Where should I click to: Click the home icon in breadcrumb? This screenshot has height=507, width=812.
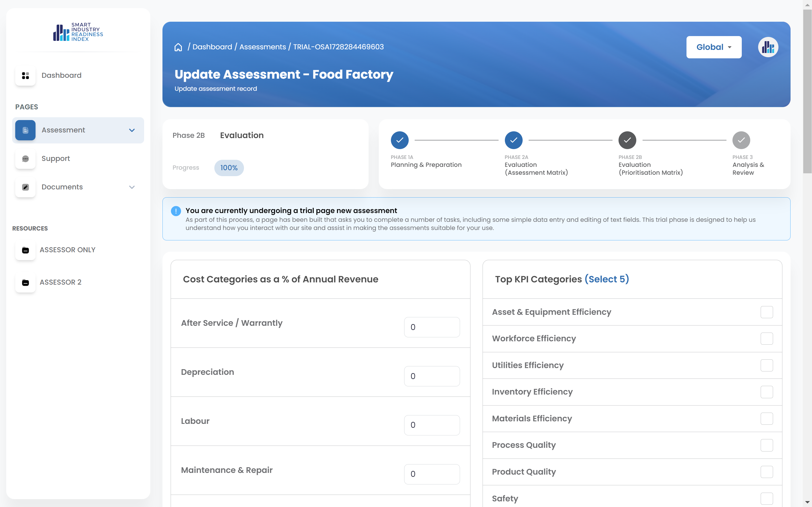point(178,47)
